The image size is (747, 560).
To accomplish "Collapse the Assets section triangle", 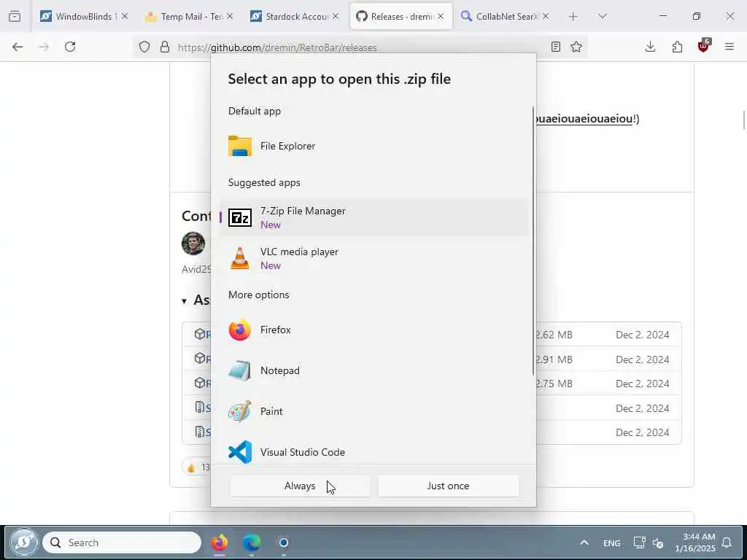I will point(185,301).
